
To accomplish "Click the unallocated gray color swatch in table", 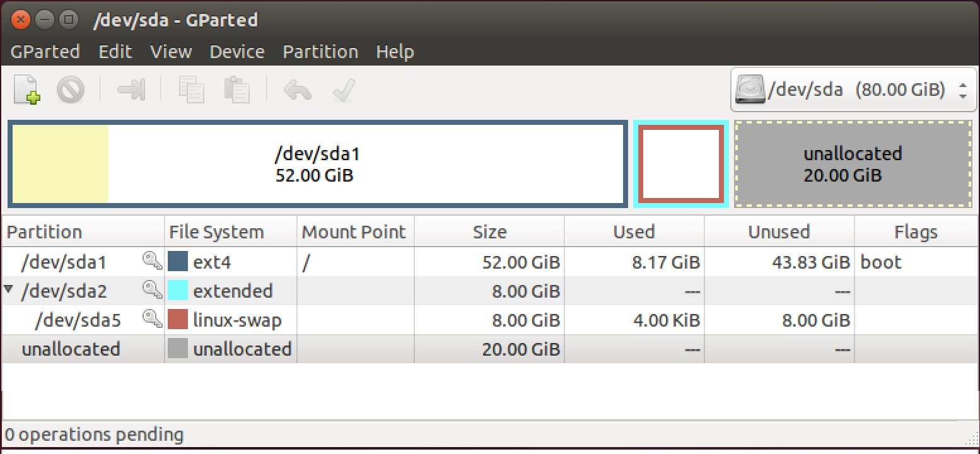I will point(178,349).
